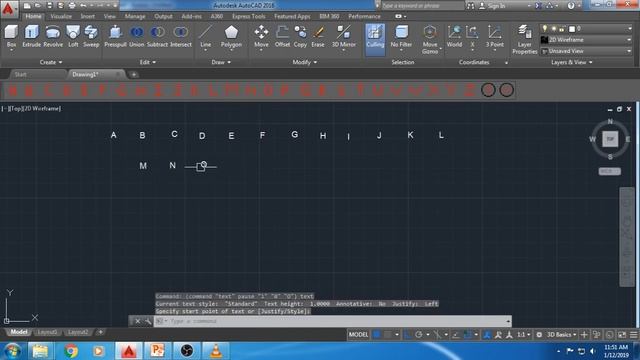Select the 3 Point UCS tool
Viewport: 640px width, 360px height.
pyautogui.click(x=494, y=37)
